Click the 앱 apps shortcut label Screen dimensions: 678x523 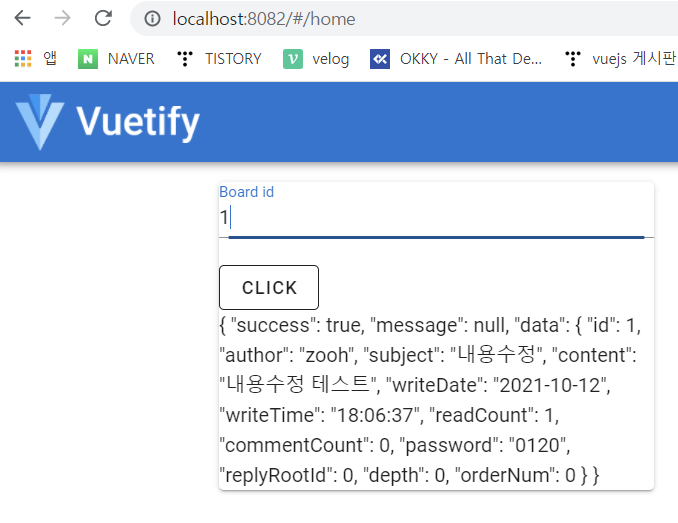(50, 58)
